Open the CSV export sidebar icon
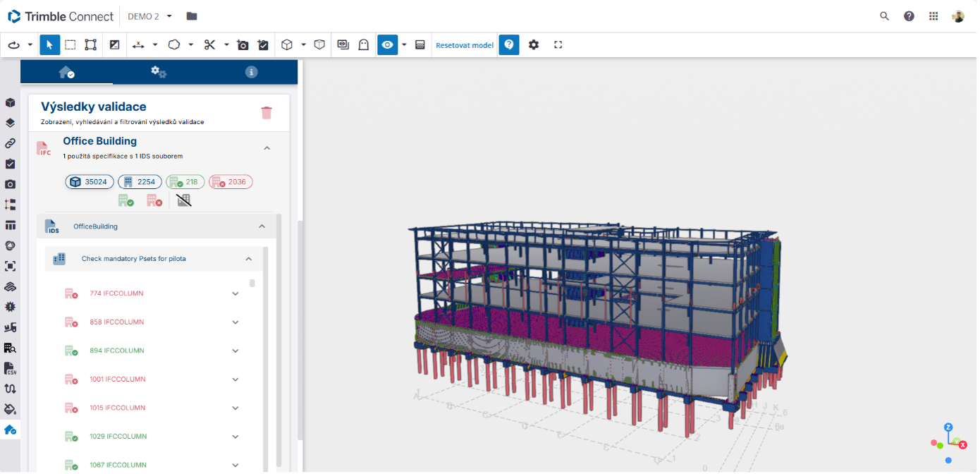This screenshot has width=980, height=474. pos(10,368)
